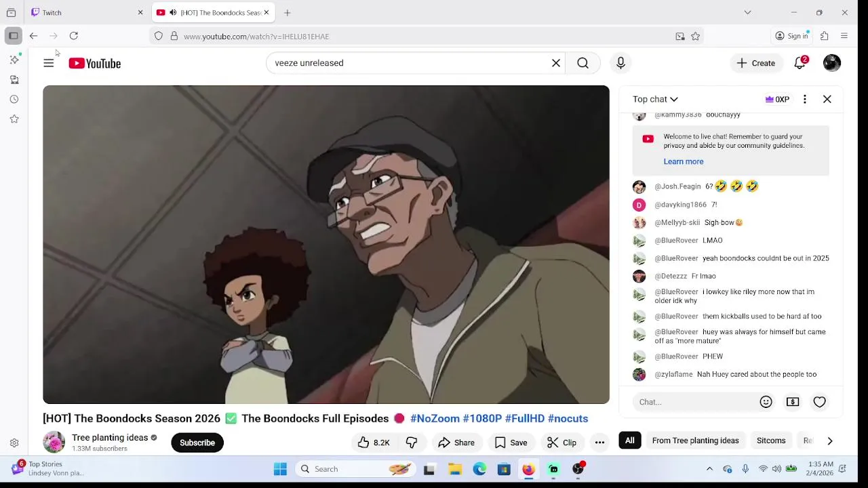The height and width of the screenshot is (488, 868).
Task: Open more actions ellipsis under video
Action: (599, 443)
